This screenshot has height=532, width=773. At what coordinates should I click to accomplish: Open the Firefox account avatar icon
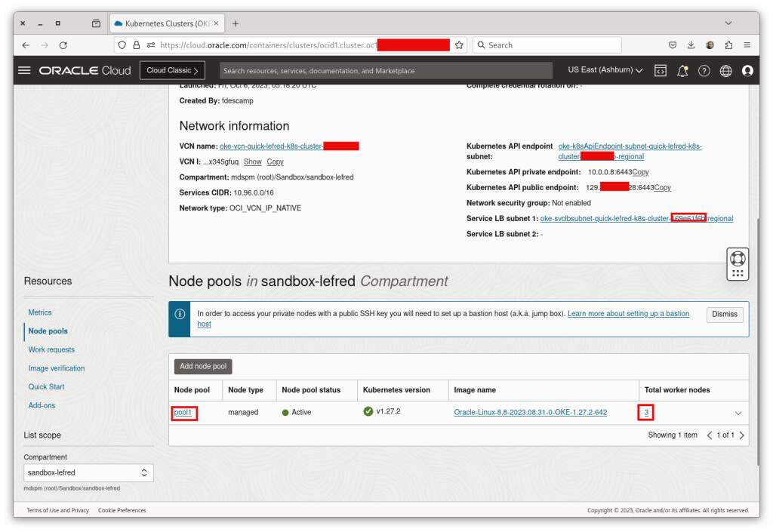710,45
